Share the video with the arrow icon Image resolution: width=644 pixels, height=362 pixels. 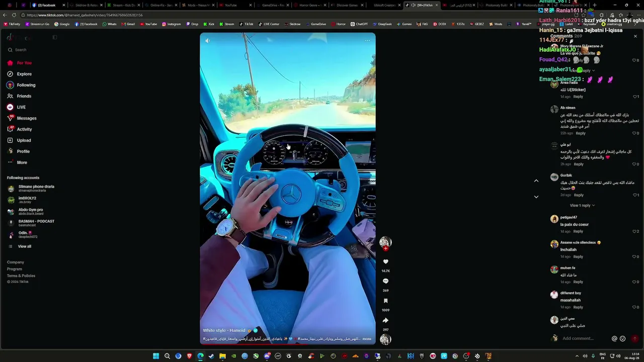tap(385, 320)
